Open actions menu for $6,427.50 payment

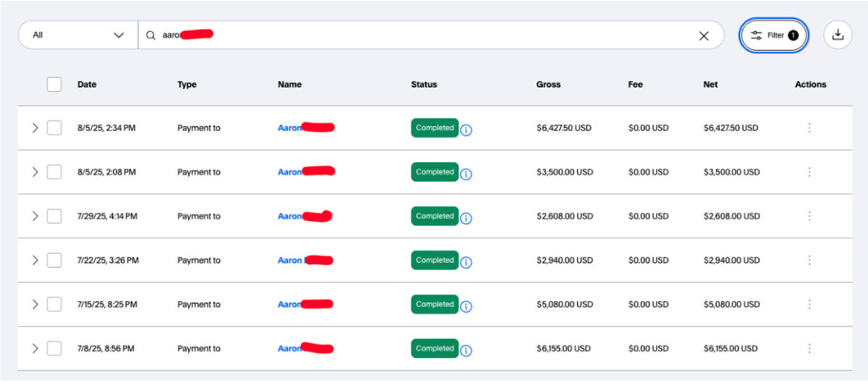[809, 128]
